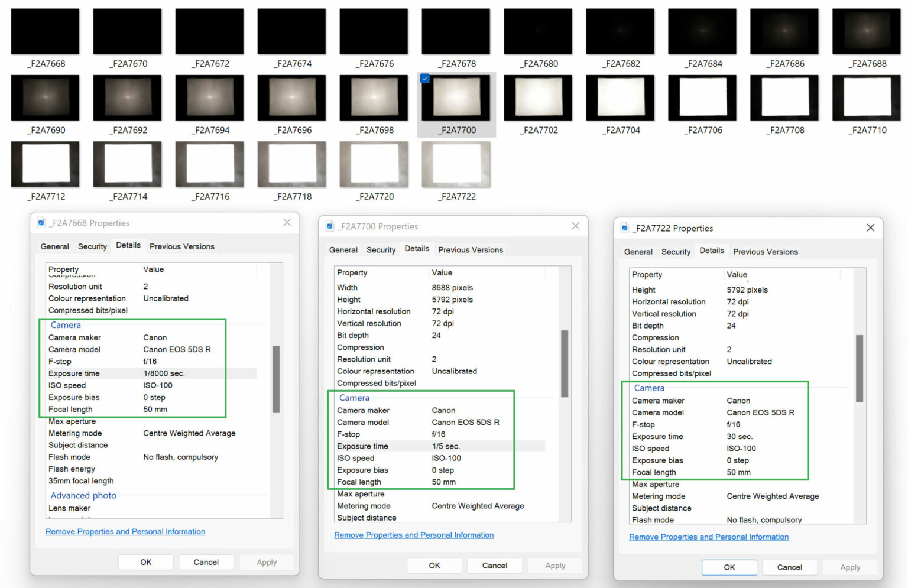
Task: Click file icon in _F2A7700 Properties title
Action: (x=330, y=226)
